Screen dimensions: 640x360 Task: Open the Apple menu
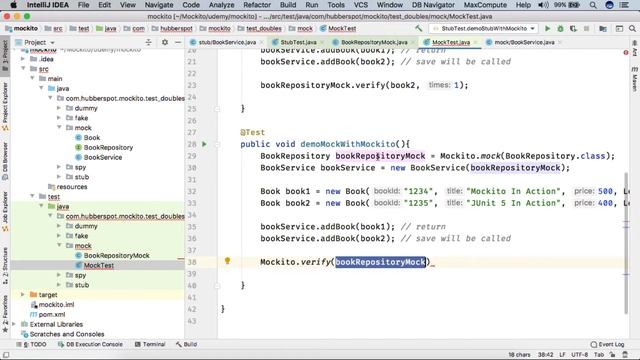[x=13, y=5]
